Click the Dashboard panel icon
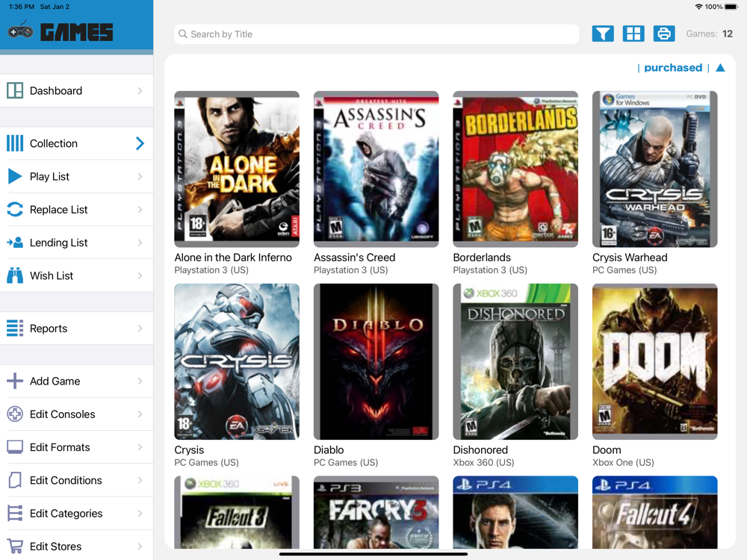 [15, 90]
